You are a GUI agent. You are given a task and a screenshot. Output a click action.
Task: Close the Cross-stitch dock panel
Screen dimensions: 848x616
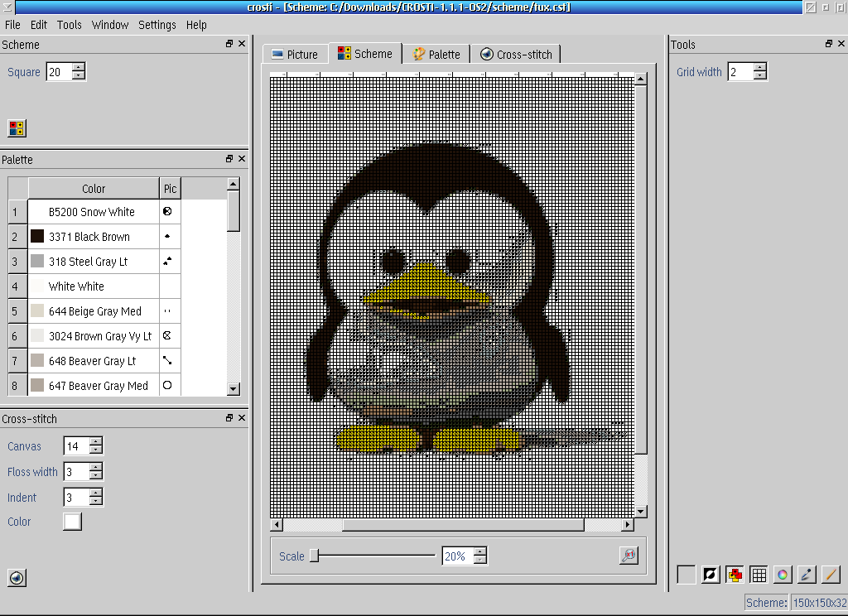click(242, 418)
